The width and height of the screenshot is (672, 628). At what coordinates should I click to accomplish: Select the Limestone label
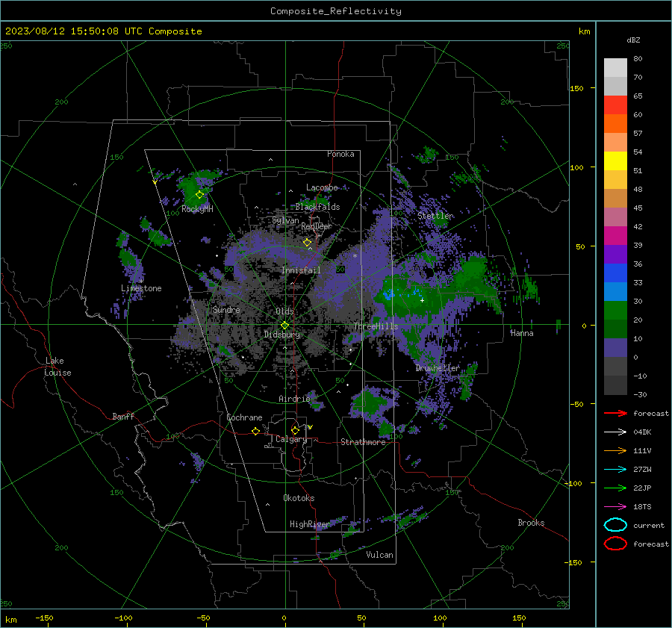click(x=141, y=288)
